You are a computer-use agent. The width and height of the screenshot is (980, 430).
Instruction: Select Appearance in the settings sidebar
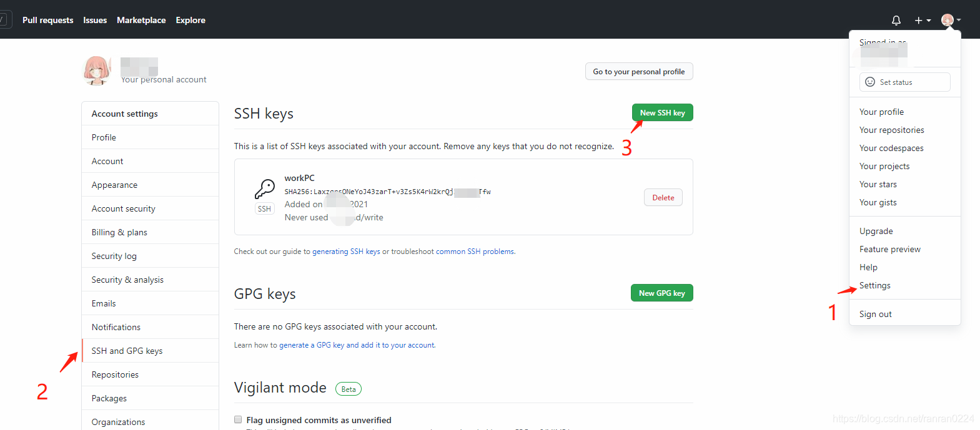click(x=150, y=185)
